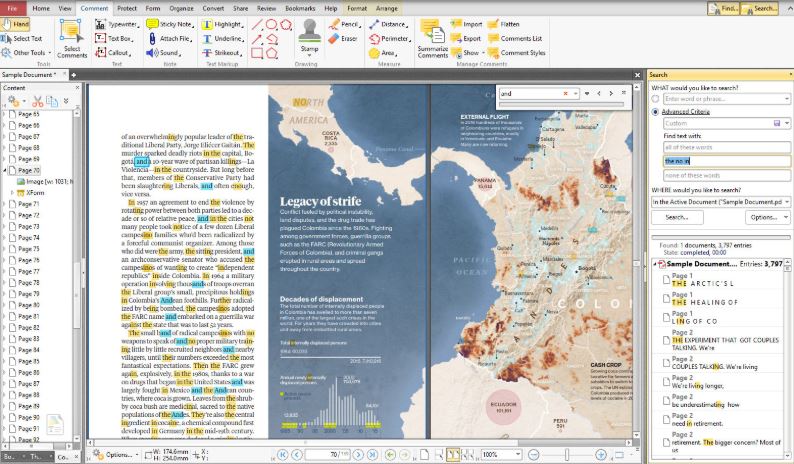Select the Perimeter measure tool
The image size is (794, 464).
coord(389,38)
